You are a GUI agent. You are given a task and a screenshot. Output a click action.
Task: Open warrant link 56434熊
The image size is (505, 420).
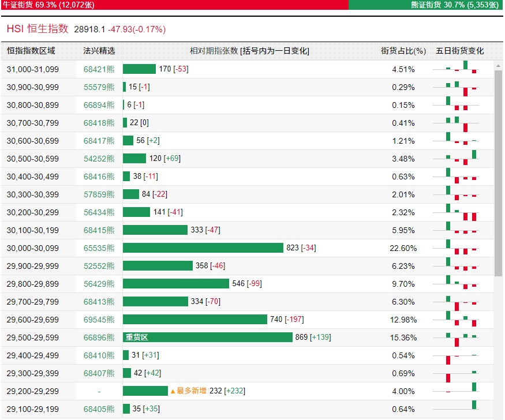(99, 212)
